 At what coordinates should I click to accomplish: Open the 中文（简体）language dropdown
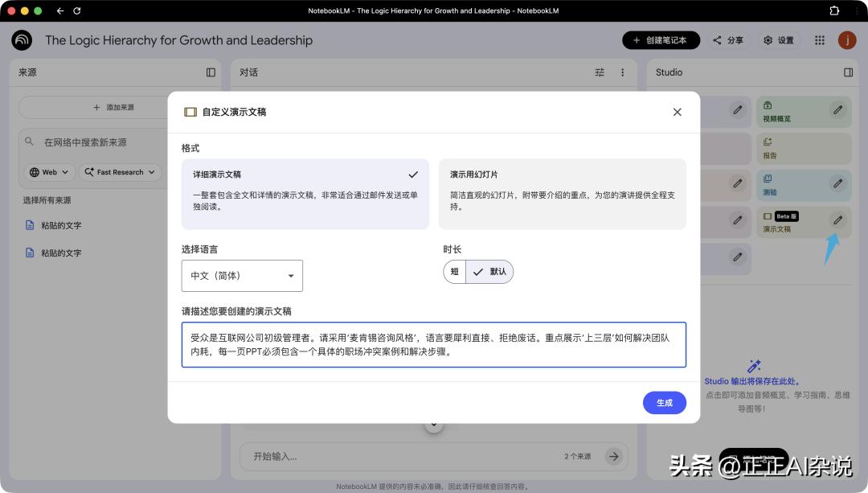point(242,276)
